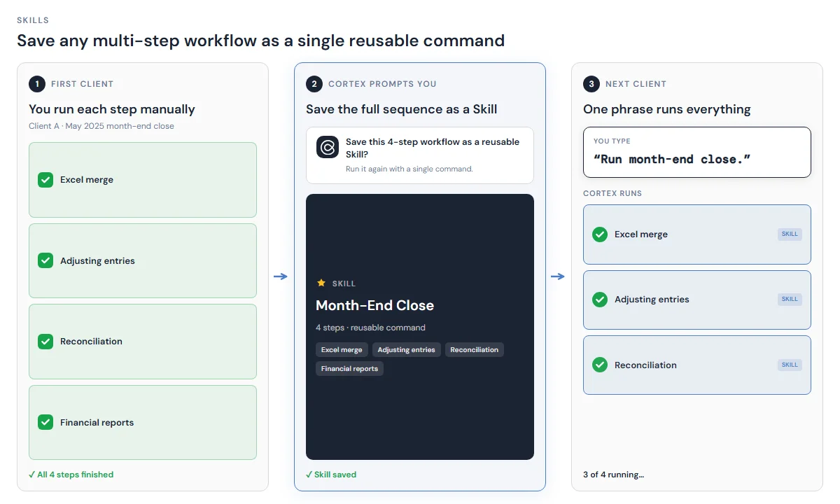Viewport: 840px width, 504px height.
Task: Toggle the Reconciliation checkbox in First Client
Action: pos(45,342)
